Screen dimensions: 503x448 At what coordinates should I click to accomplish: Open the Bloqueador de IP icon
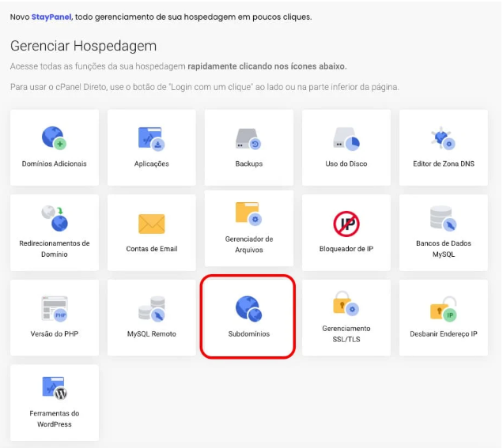tap(346, 224)
